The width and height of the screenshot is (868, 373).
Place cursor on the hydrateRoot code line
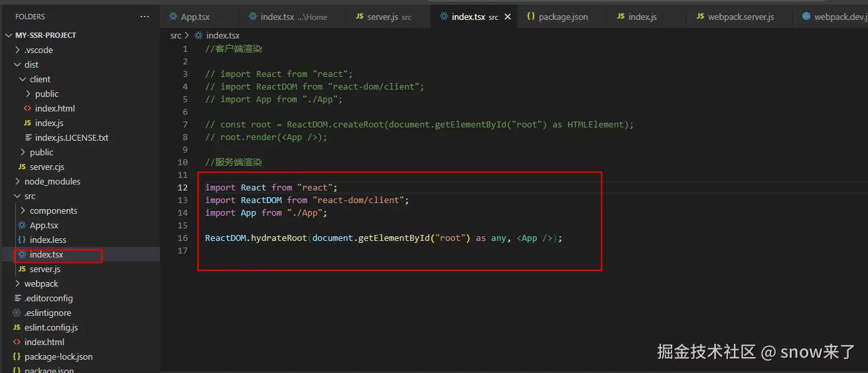384,238
